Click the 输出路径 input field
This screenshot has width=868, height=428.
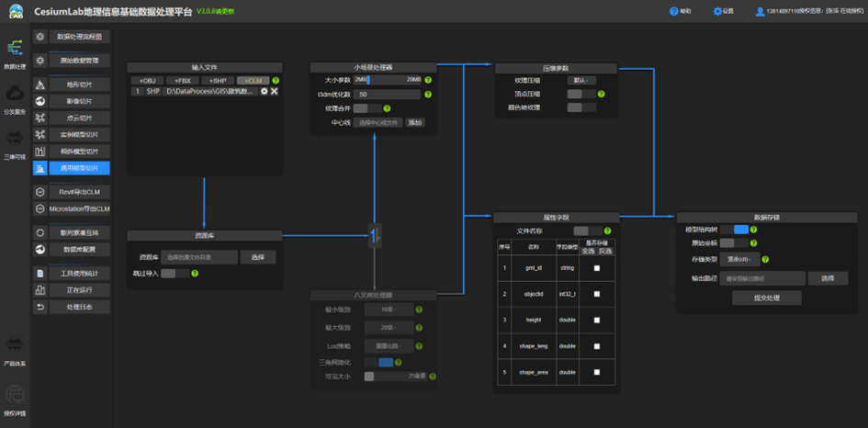762,278
